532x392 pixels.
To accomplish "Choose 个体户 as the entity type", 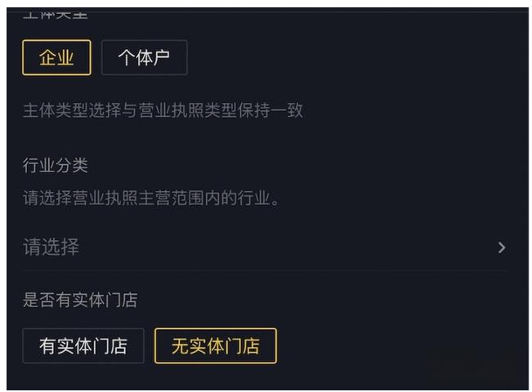I will click(x=144, y=58).
